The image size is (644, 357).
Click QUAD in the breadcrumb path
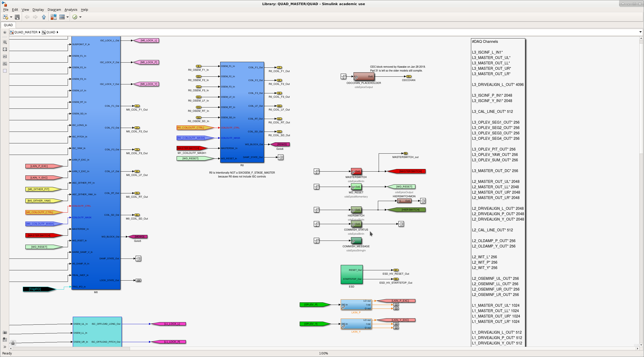[51, 32]
